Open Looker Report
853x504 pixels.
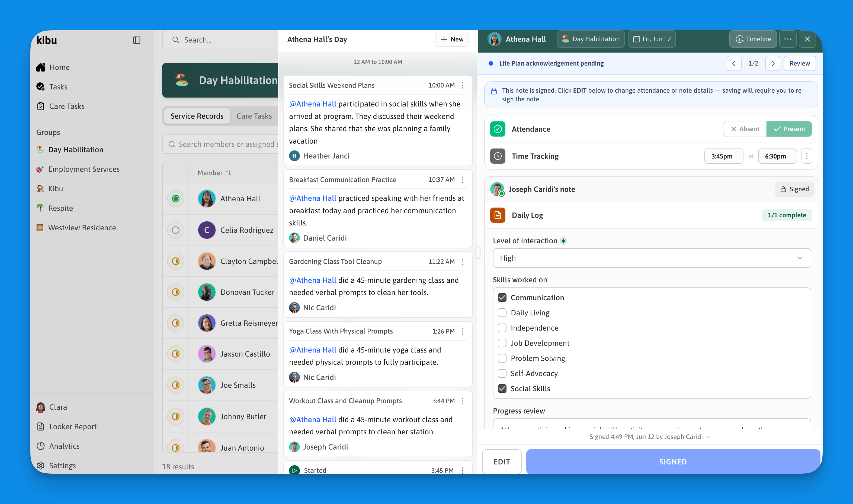[x=67, y=427]
